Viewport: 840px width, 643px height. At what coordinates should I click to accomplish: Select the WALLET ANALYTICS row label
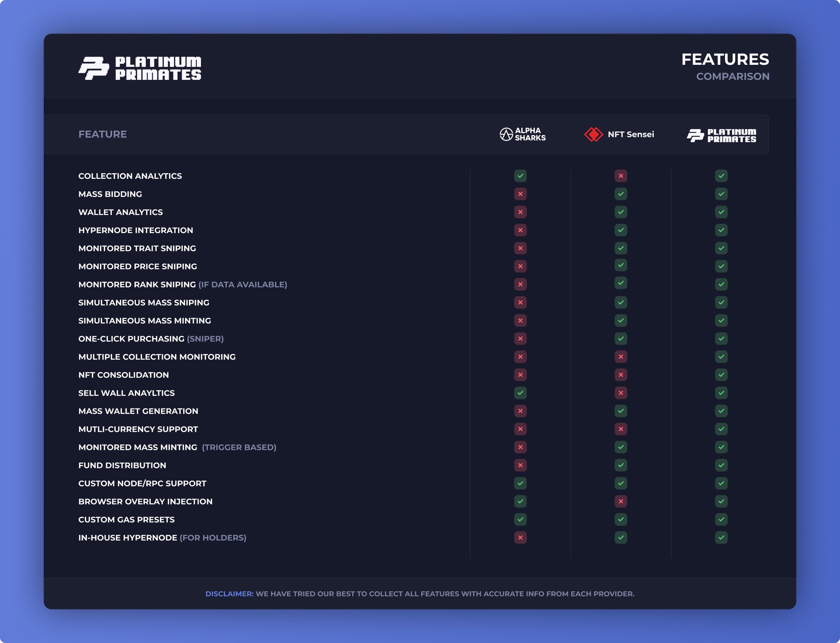tap(121, 212)
